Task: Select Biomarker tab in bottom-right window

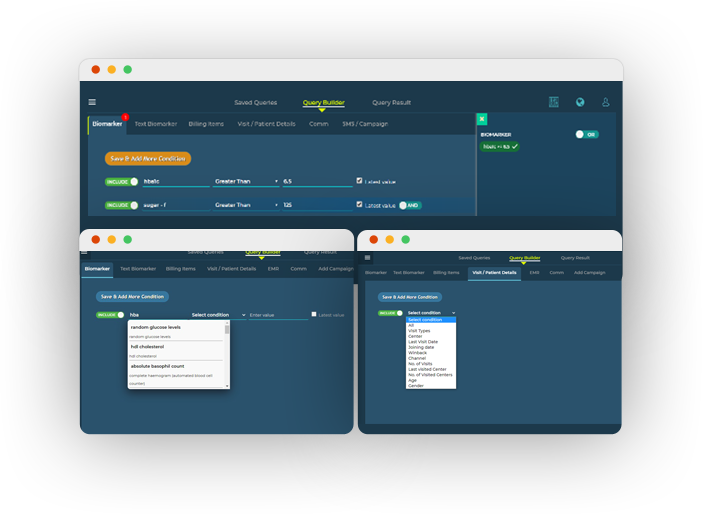Action: point(376,273)
